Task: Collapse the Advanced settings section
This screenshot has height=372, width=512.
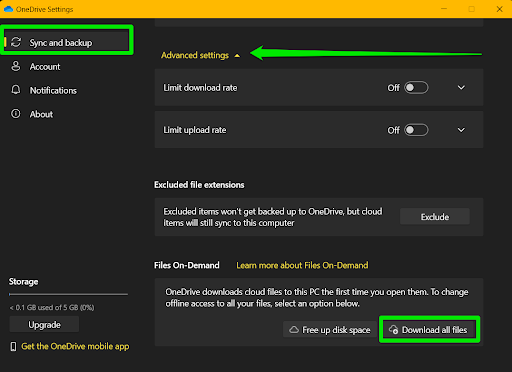Action: point(200,55)
